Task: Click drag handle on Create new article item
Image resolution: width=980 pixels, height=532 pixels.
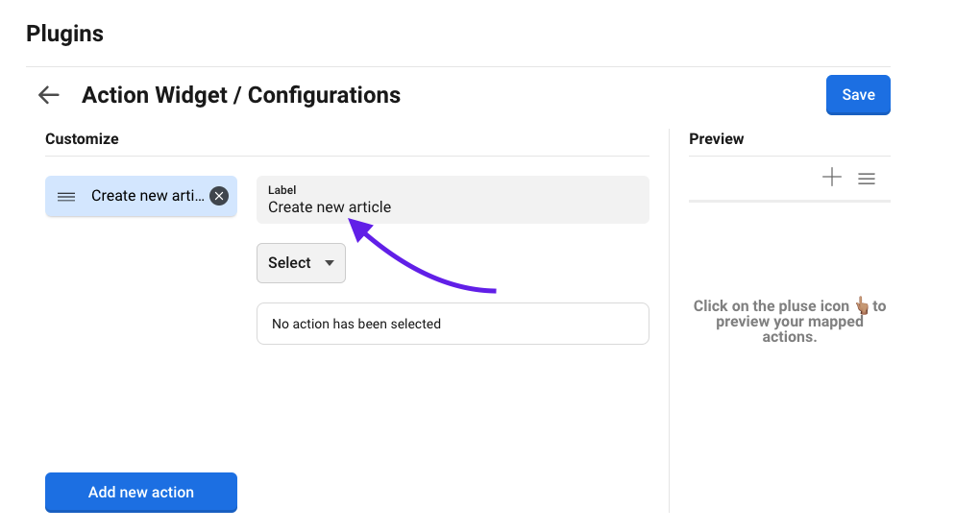Action: click(66, 196)
